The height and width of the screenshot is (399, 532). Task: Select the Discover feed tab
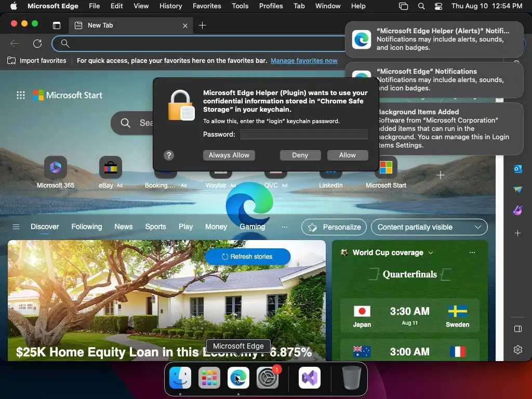click(x=45, y=227)
